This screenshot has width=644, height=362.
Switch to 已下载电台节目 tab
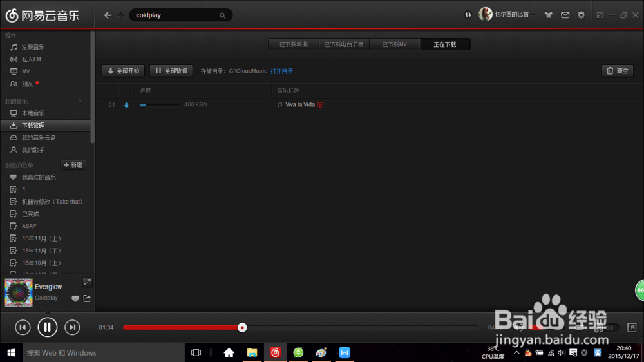click(344, 44)
